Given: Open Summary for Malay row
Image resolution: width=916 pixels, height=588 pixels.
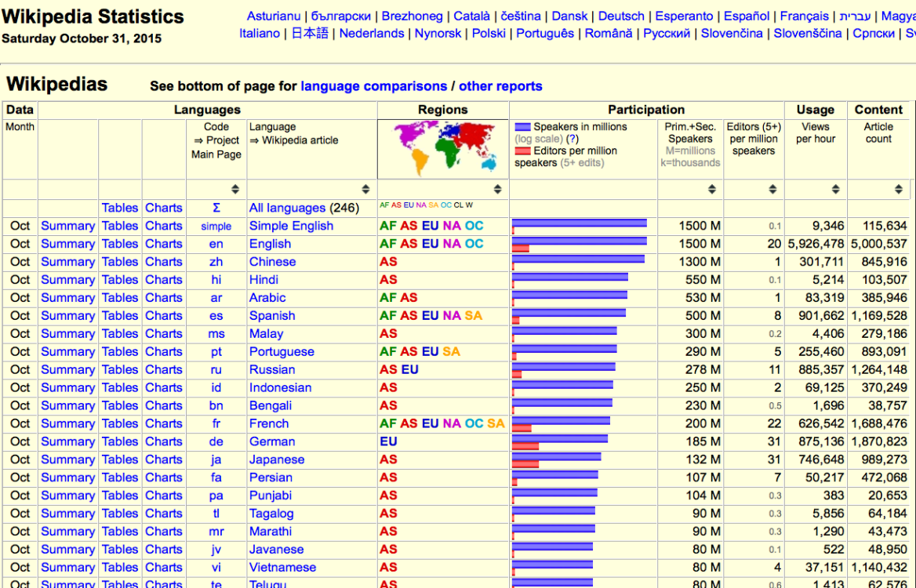Looking at the screenshot, I should (x=67, y=334).
